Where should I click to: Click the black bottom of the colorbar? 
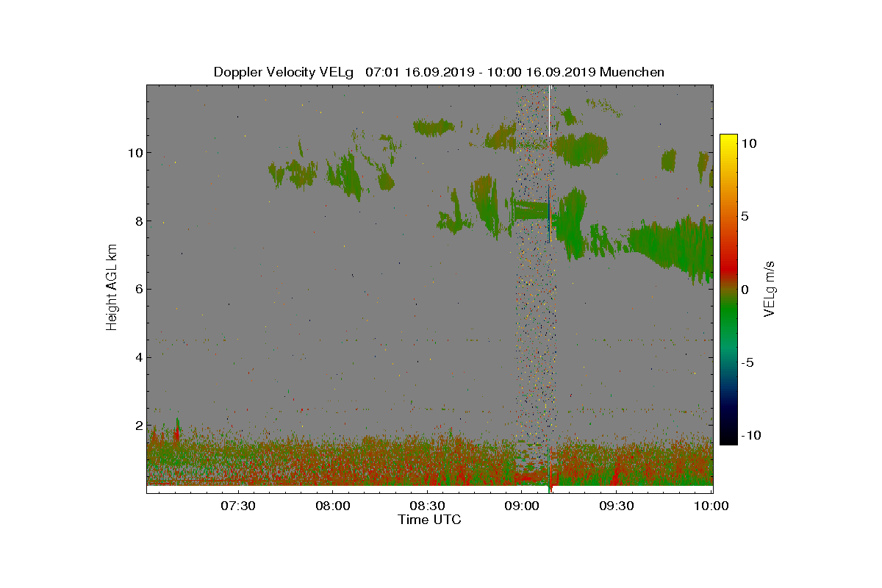pos(728,437)
